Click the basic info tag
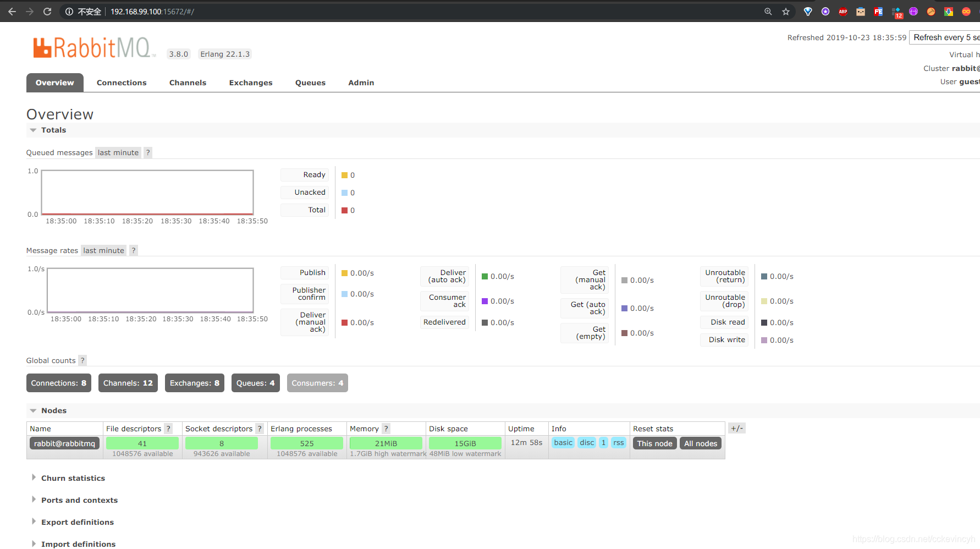This screenshot has width=980, height=549. tap(563, 442)
